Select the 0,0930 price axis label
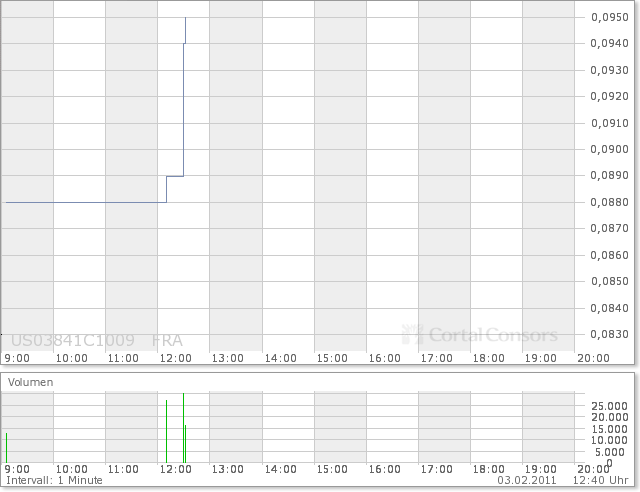 click(x=609, y=70)
